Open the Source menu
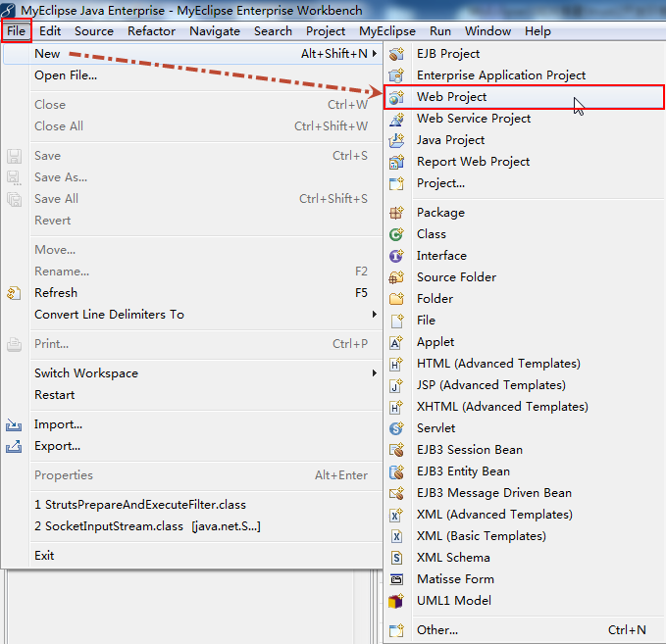Viewport: 666px width, 644px height. tap(94, 31)
